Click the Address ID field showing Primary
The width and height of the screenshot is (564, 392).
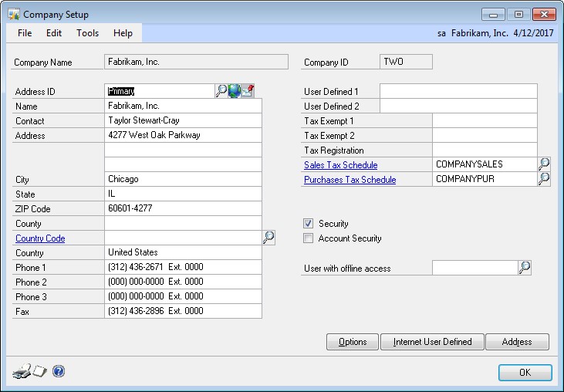tap(160, 91)
